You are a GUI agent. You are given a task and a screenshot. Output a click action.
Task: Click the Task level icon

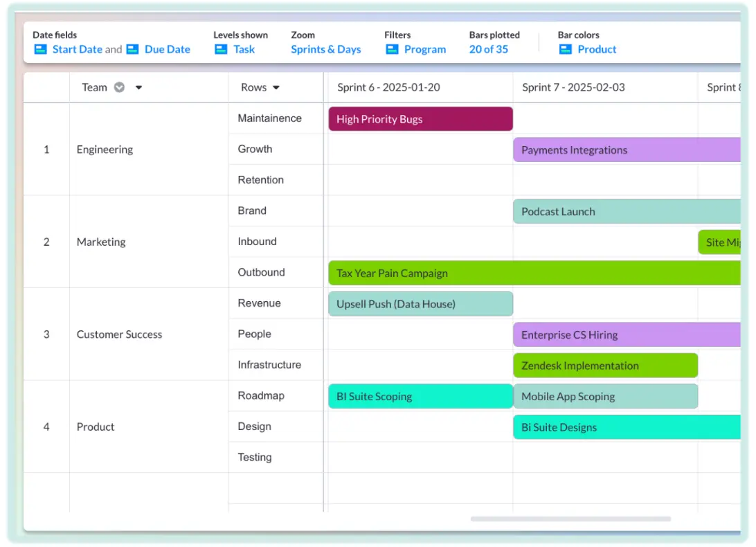pos(221,49)
